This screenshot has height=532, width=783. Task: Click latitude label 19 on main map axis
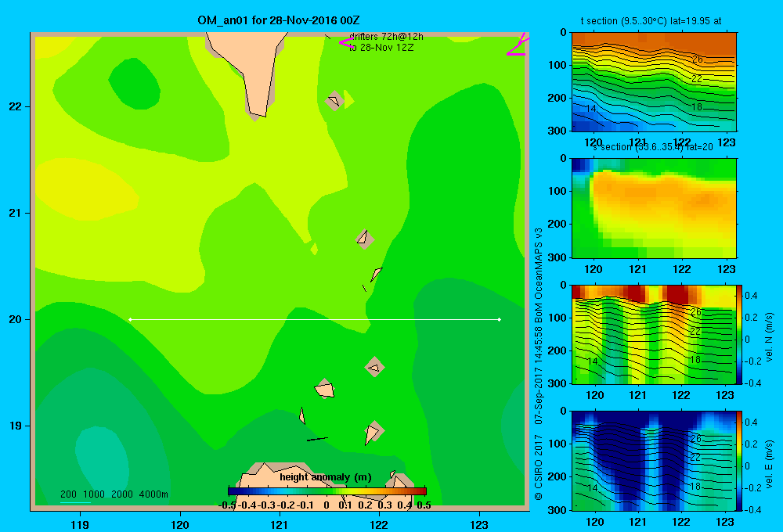coord(16,426)
